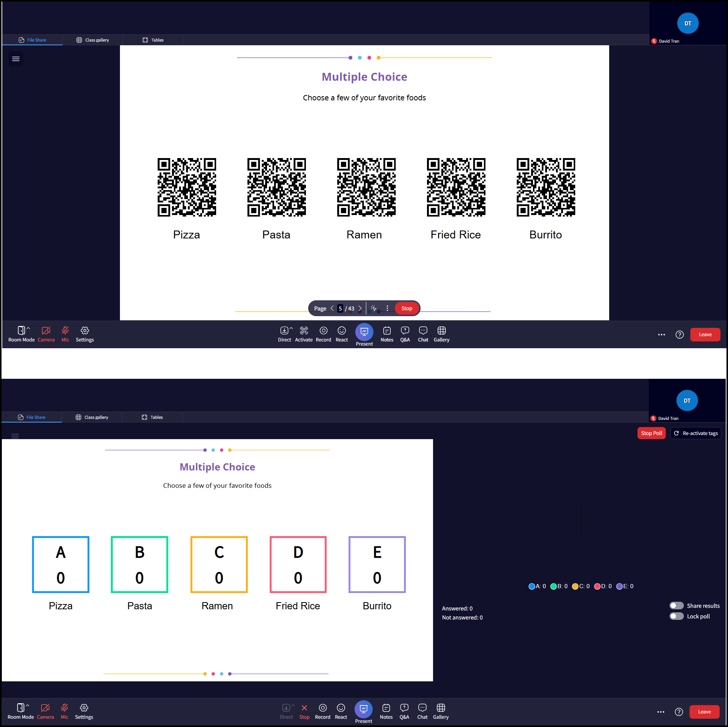Expand Room Mode caret in bottom toolbar
Viewport: 728px width, 727px height.
(28, 705)
